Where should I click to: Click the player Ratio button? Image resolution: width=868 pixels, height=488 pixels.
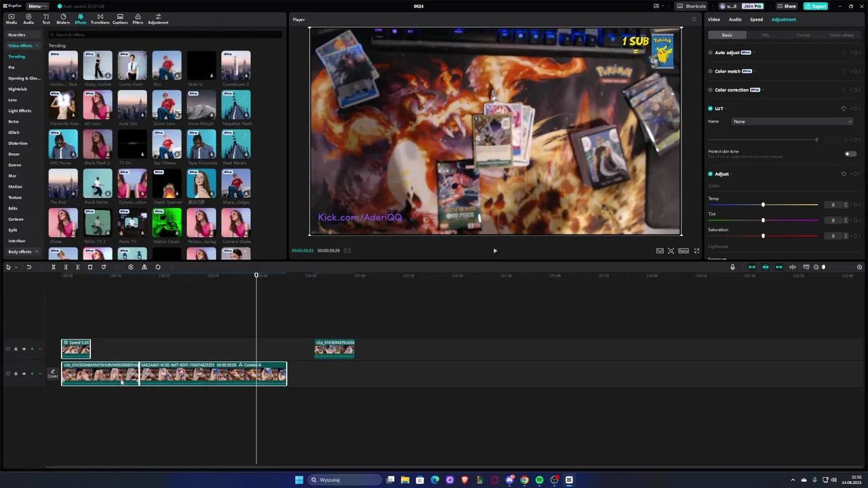tap(684, 251)
